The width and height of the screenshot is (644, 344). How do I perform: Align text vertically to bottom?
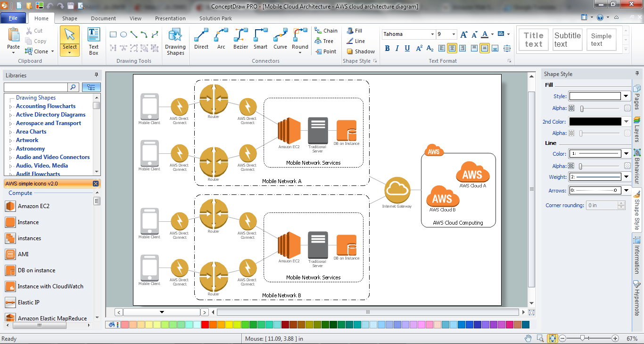click(x=495, y=48)
